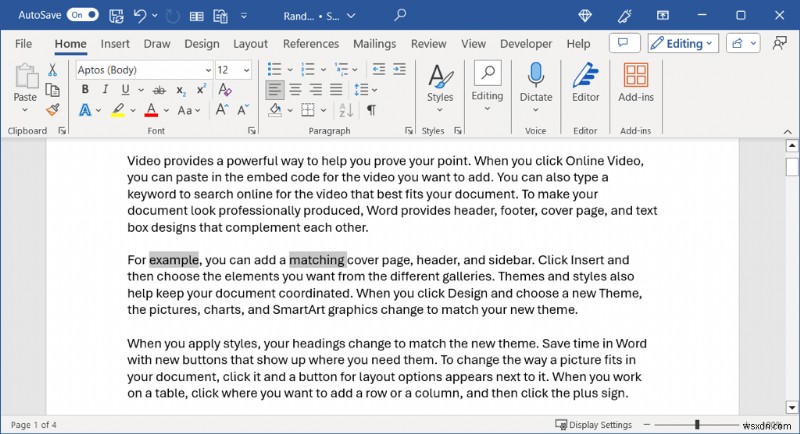800x434 pixels.
Task: Switch to the Review tab
Action: pyautogui.click(x=429, y=44)
